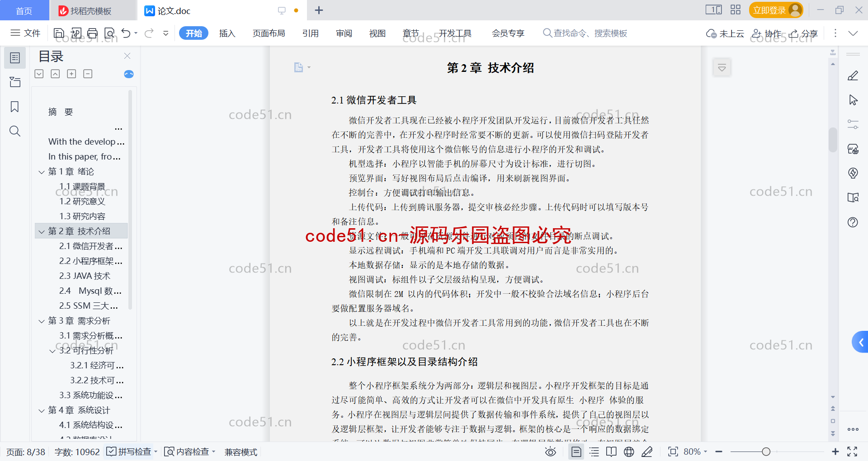Click the expand all headings icon in TOC

(x=39, y=74)
